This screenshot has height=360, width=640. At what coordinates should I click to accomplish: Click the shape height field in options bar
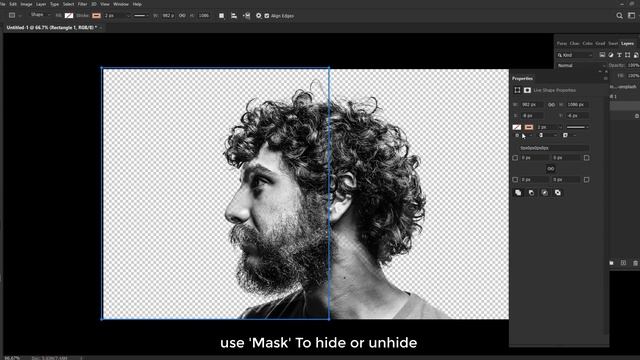(x=204, y=16)
